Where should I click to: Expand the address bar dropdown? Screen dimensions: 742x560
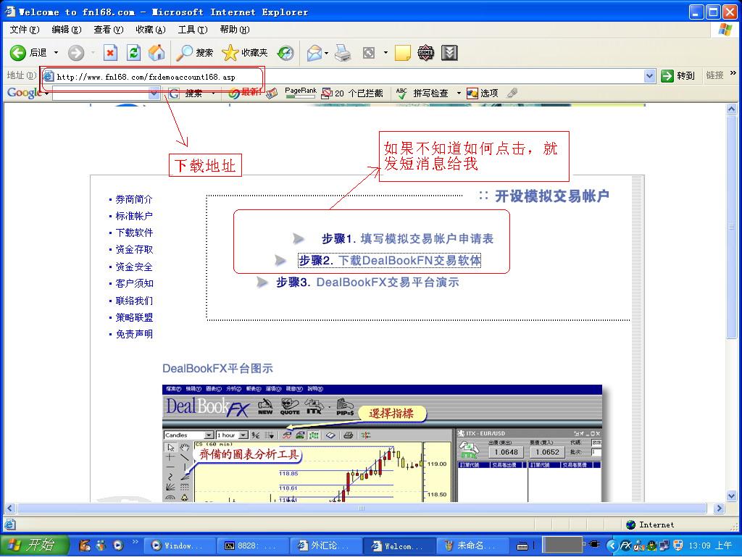coord(650,75)
